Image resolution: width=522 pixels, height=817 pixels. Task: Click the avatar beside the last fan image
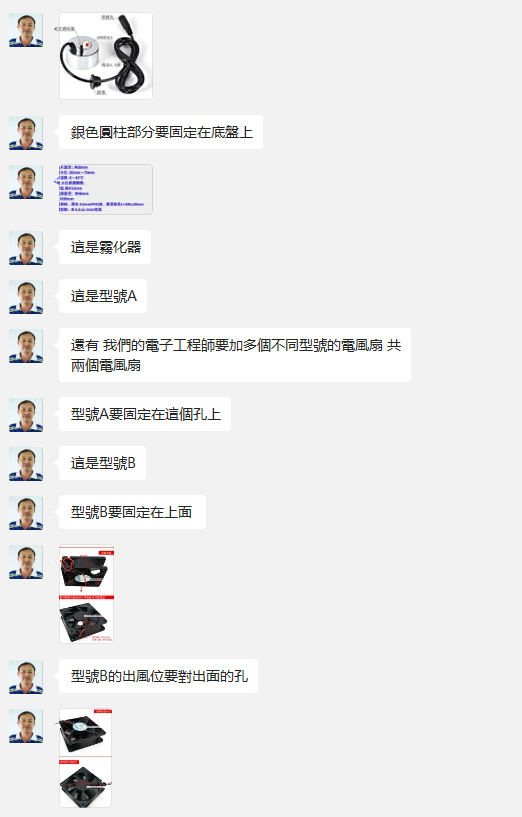point(26,726)
